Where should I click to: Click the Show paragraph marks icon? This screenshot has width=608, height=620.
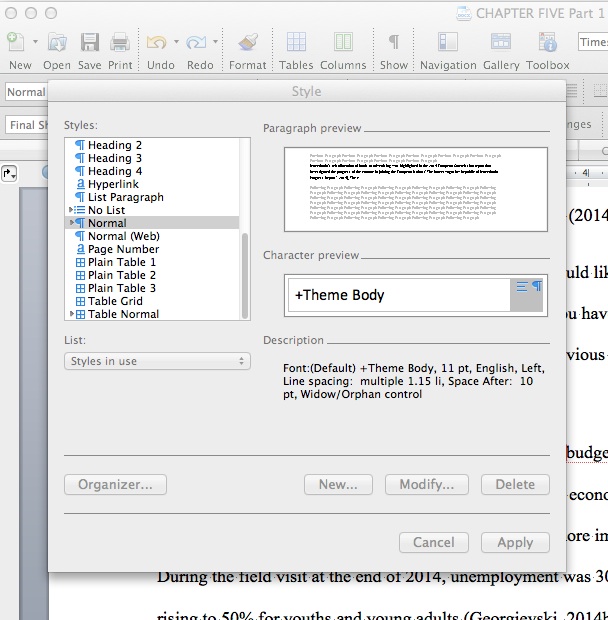[394, 43]
